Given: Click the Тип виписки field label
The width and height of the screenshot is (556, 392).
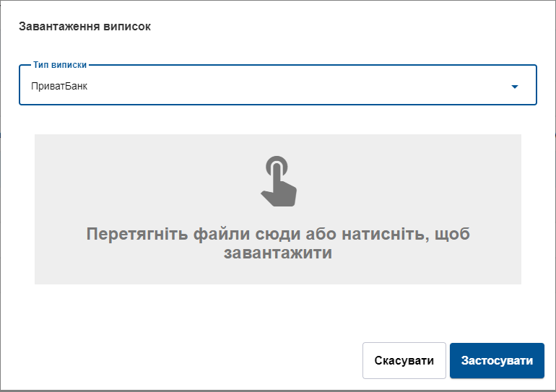Looking at the screenshot, I should click(x=60, y=65).
